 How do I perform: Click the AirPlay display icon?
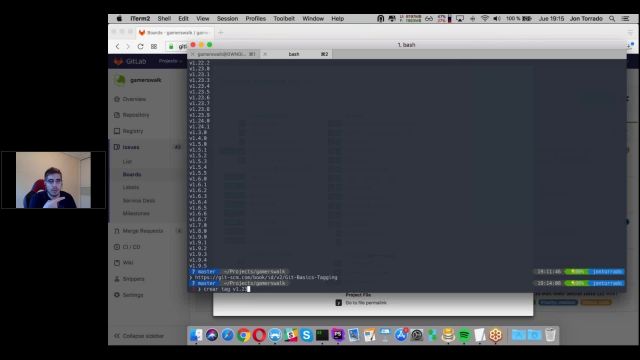click(460, 18)
